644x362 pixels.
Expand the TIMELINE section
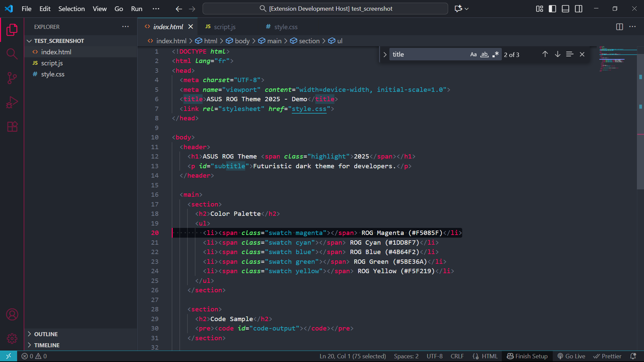[47, 345]
